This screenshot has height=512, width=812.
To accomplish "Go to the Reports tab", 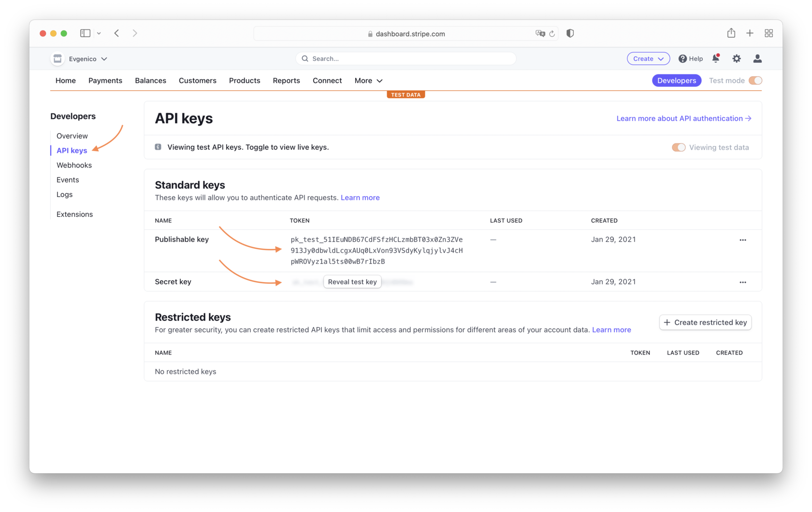I will tap(286, 81).
